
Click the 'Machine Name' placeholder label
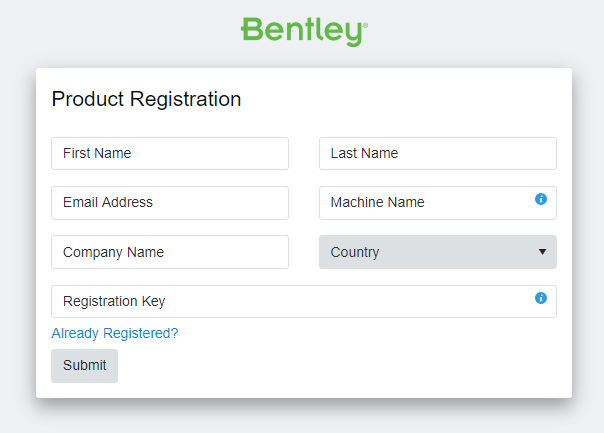[x=377, y=202]
